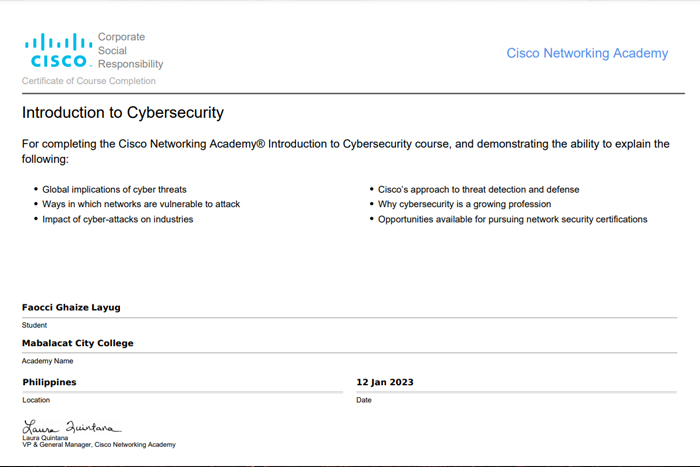Viewport: 700px width, 467px height.
Task: Click the Certificate of Course Completion caption
Action: click(89, 80)
